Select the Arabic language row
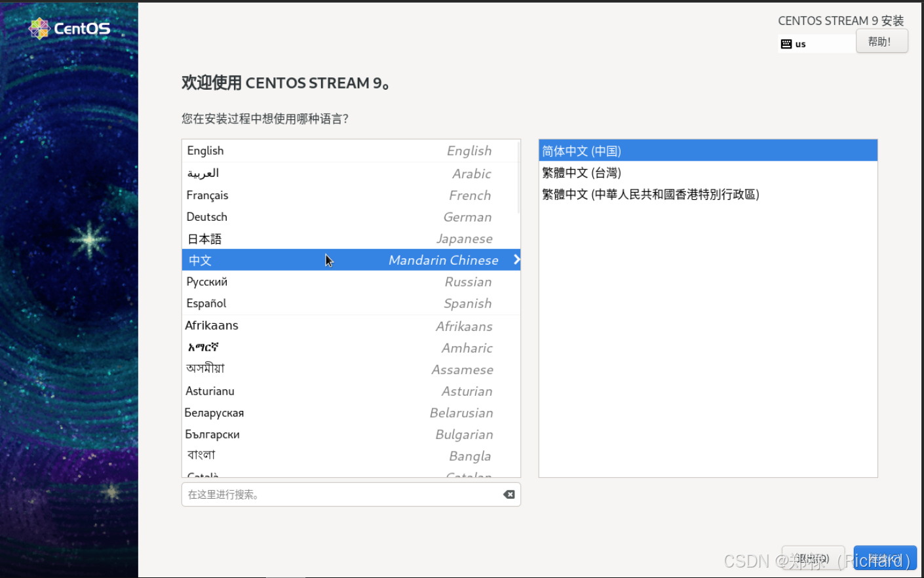 351,173
